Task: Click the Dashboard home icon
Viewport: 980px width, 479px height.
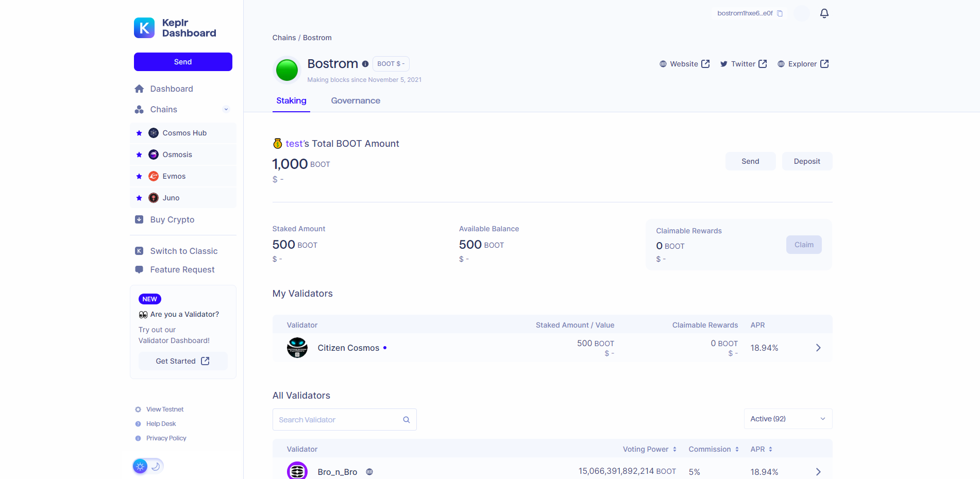Action: (139, 89)
